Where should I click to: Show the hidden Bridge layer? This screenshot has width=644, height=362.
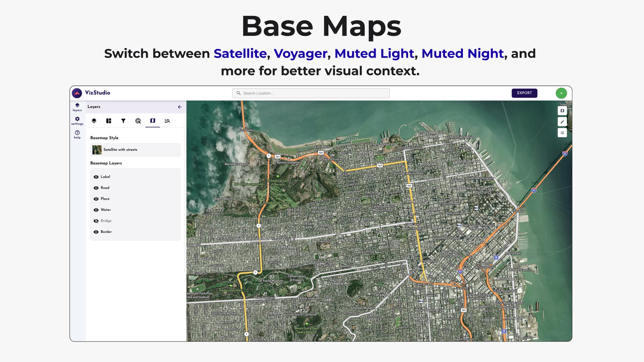(x=96, y=221)
